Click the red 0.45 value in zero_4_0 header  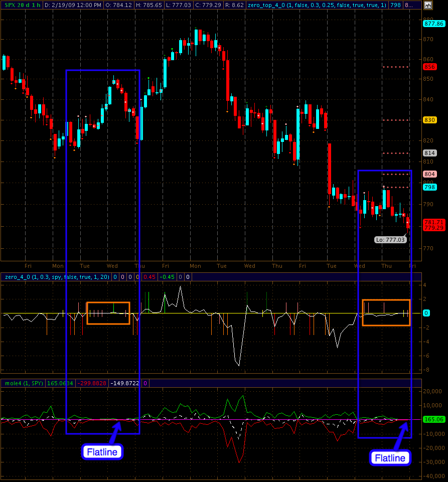[x=150, y=276]
